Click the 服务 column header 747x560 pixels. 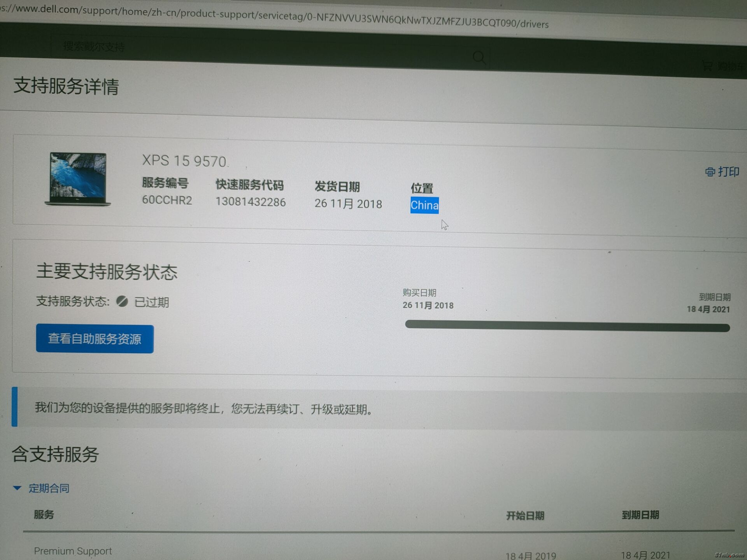coord(44,514)
